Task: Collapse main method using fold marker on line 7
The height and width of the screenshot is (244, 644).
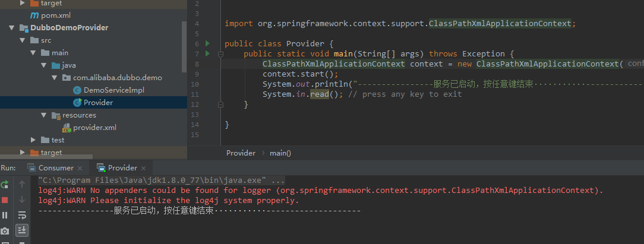Action: point(220,53)
